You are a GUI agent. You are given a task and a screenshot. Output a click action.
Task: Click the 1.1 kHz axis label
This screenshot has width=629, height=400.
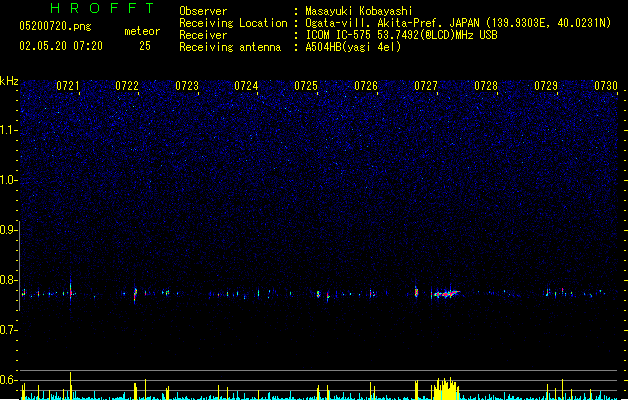[8, 130]
